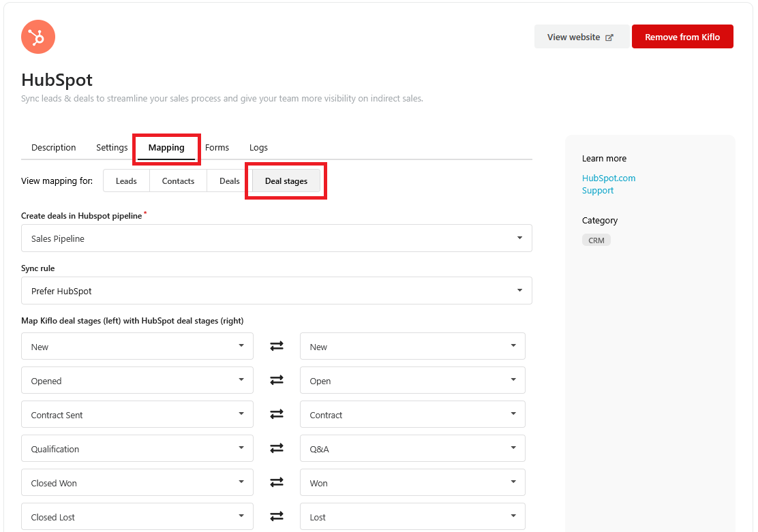Open the HubSpot Contract stage dropdown
The height and width of the screenshot is (532, 758).
click(x=412, y=414)
